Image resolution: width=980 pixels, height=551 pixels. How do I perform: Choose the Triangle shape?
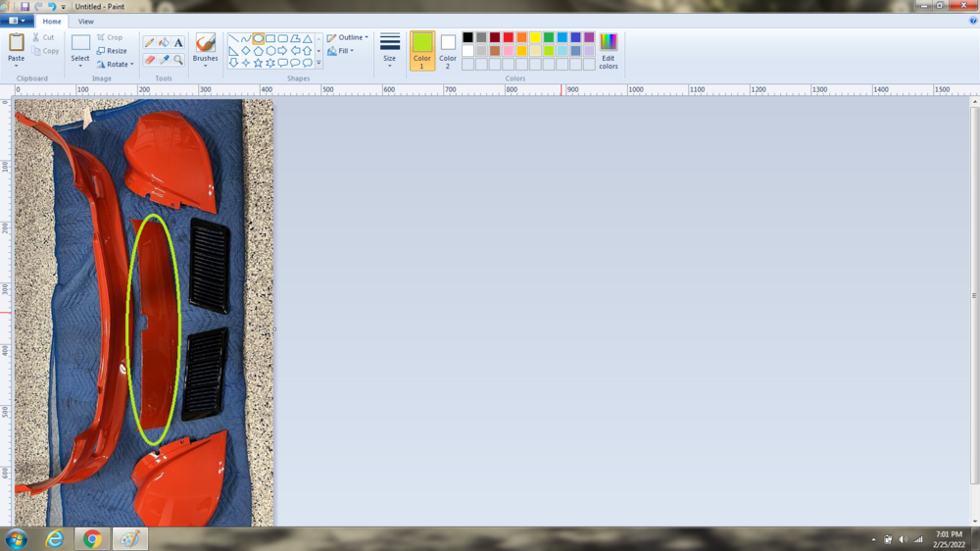click(x=307, y=39)
